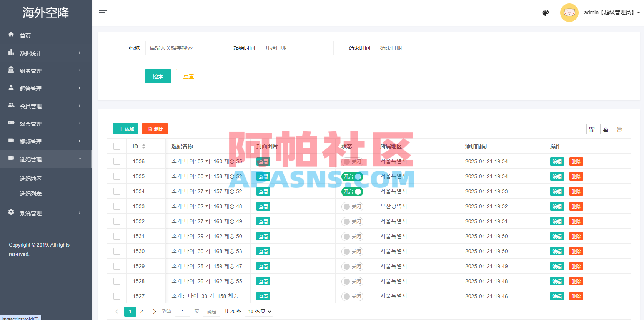Click the 编辑 button for row 1536

click(557, 161)
